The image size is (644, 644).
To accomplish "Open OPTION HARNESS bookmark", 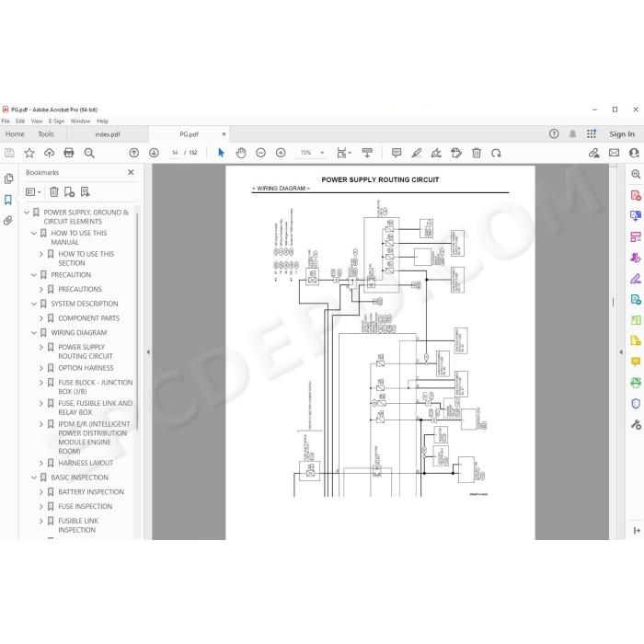I will 86,368.
